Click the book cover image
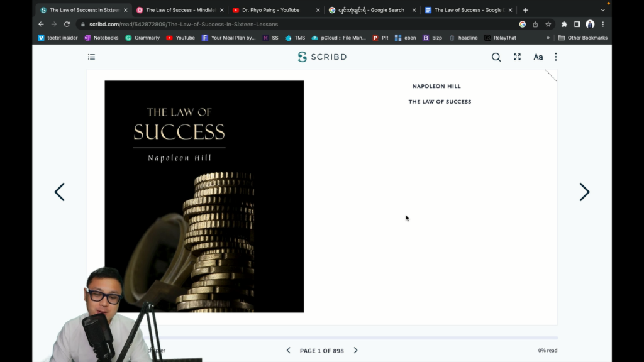 [204, 196]
